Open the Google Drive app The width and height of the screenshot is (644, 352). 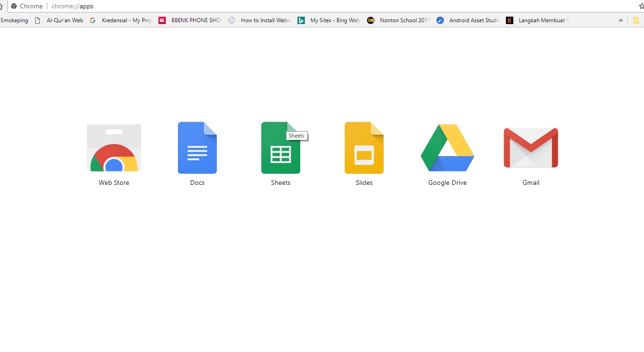[x=447, y=148]
